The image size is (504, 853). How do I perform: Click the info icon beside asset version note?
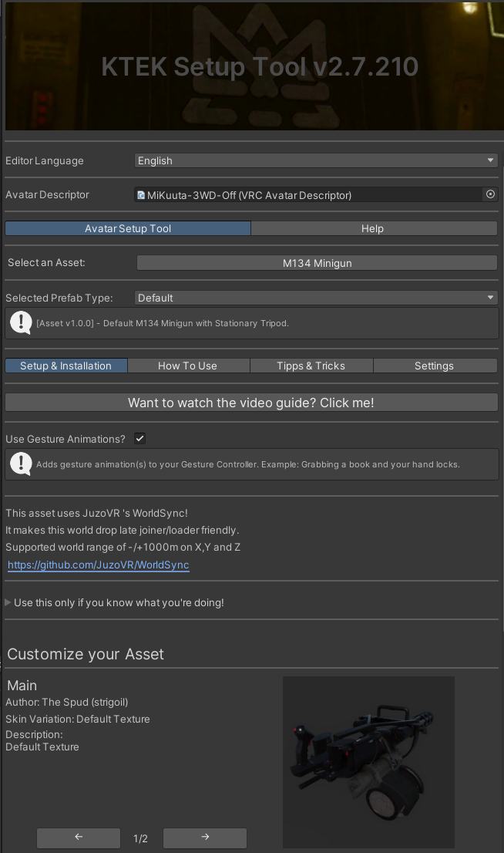20,323
